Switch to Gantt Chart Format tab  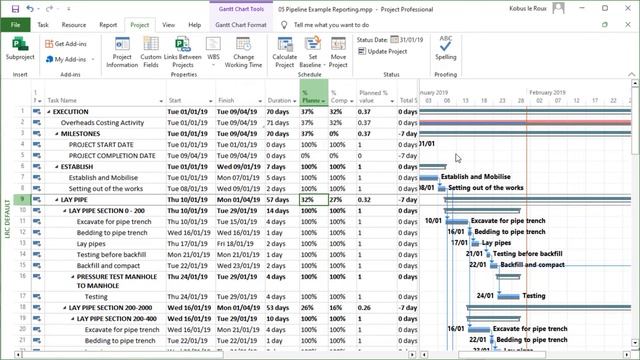[x=241, y=25]
